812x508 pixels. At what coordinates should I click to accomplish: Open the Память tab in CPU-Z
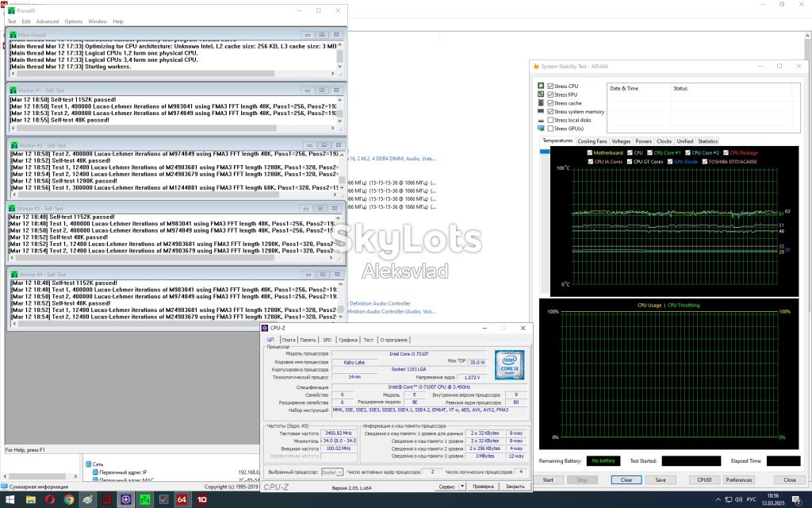tap(308, 340)
